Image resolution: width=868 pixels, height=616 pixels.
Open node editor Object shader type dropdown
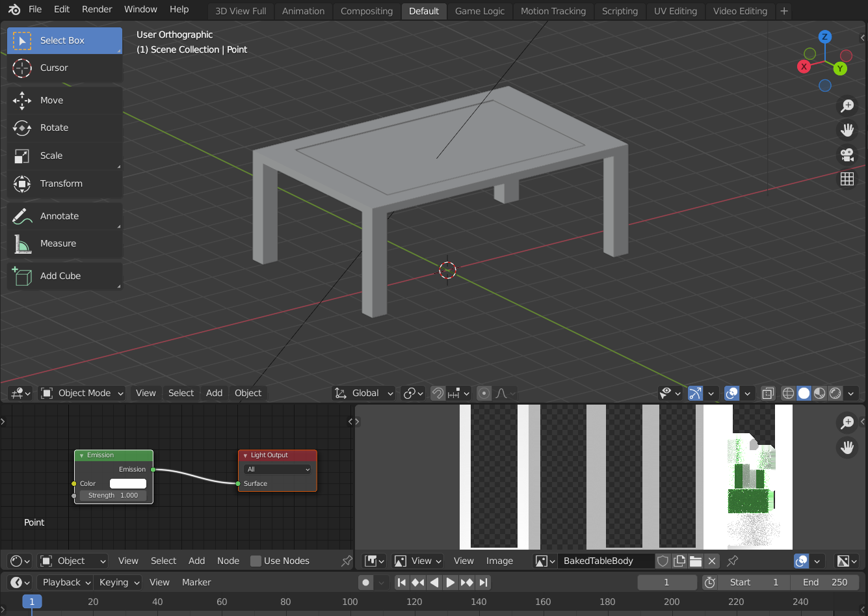[x=73, y=561]
